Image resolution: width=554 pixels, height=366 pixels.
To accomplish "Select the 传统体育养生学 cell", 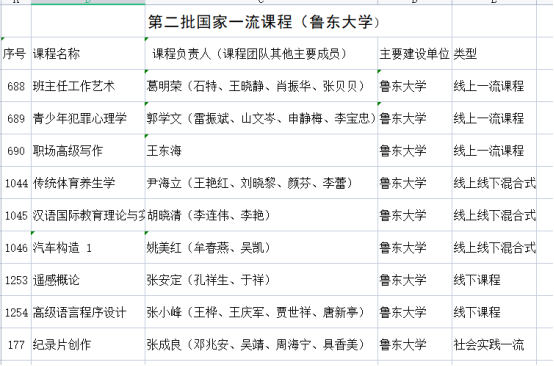I will click(88, 183).
